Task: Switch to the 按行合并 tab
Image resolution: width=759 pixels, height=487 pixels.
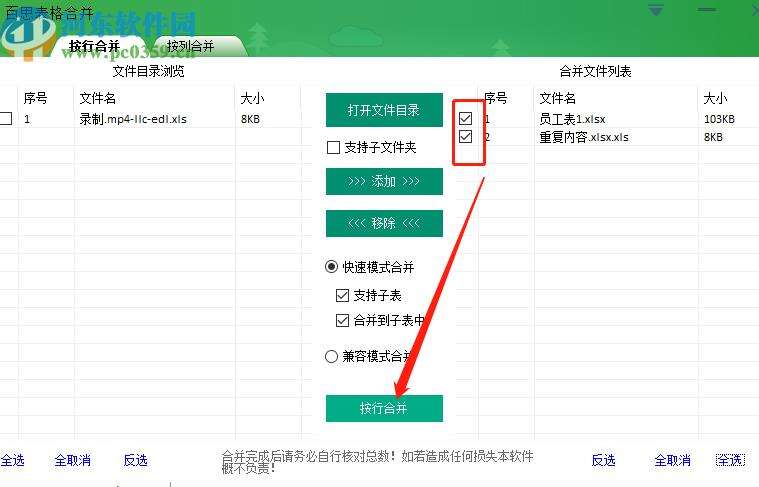Action: click(94, 46)
